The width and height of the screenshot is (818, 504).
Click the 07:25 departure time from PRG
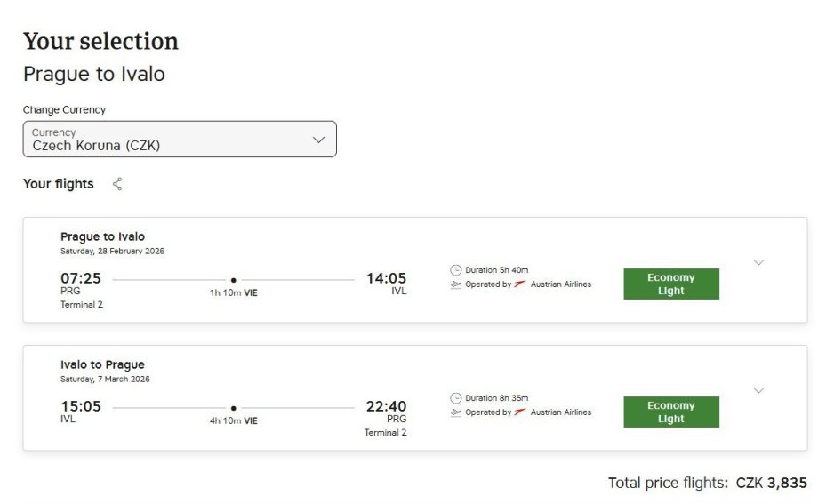81,278
